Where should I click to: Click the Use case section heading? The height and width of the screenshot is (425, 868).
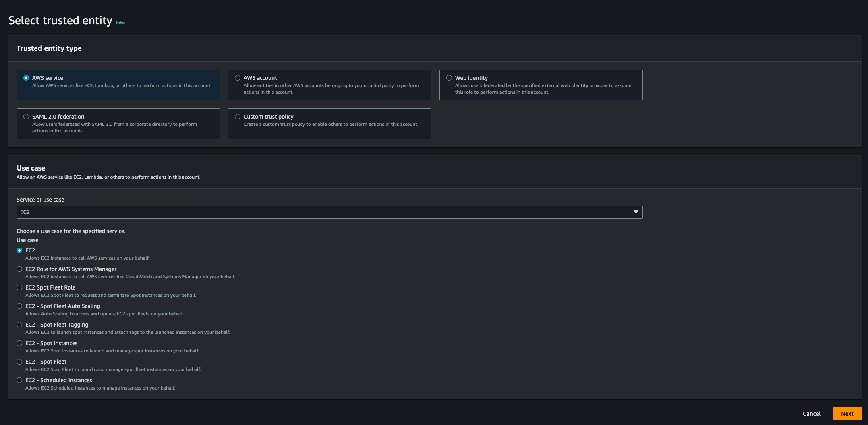tap(31, 168)
